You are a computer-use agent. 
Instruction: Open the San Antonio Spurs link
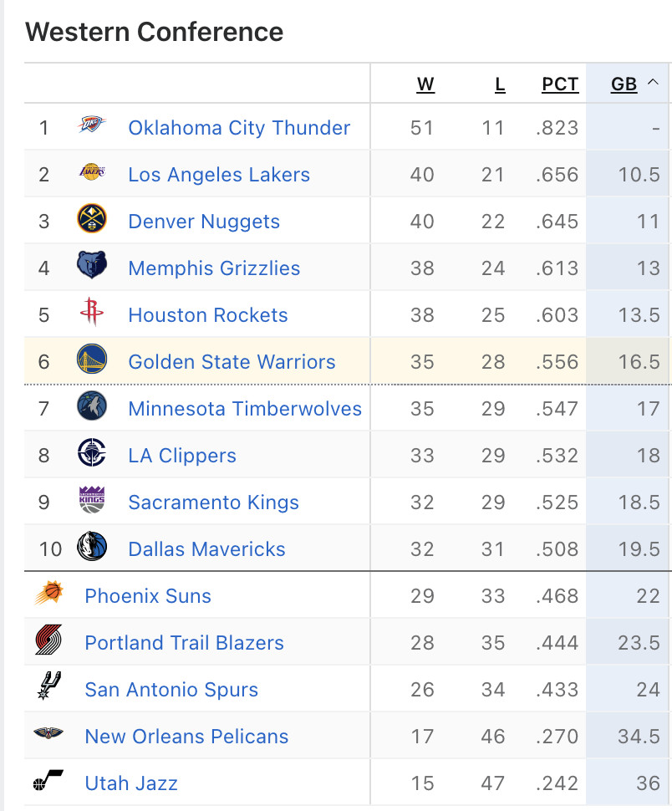(x=171, y=690)
